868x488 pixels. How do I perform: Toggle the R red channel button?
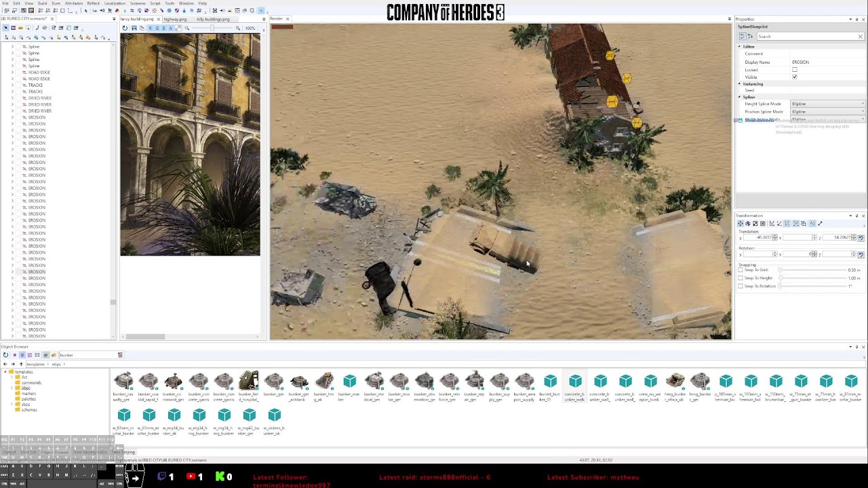151,28
